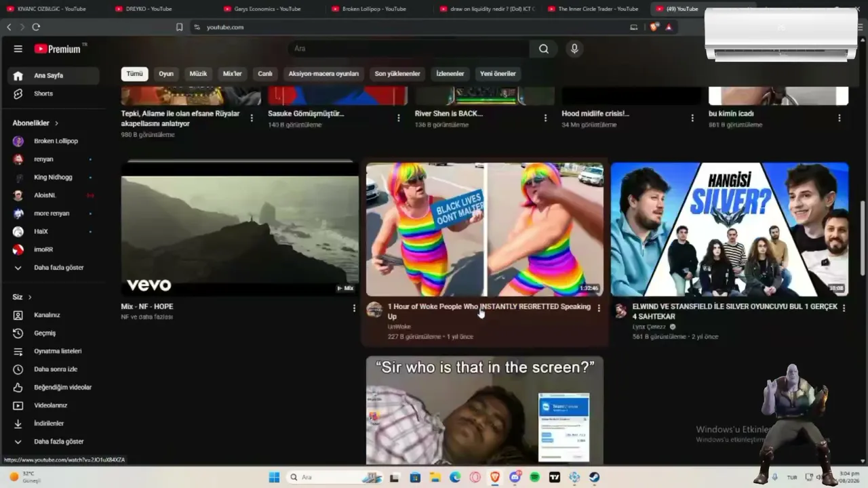Select the Son yüklenenler chip
Image resolution: width=868 pixels, height=488 pixels.
pyautogui.click(x=397, y=74)
